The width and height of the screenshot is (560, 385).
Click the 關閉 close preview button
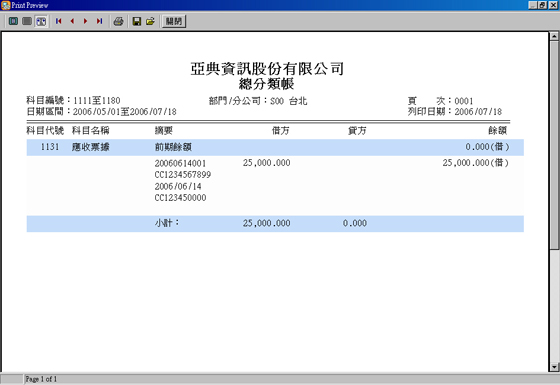[x=174, y=21]
